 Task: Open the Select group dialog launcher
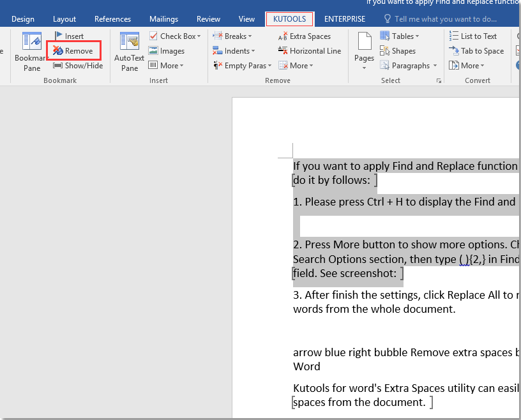click(439, 80)
